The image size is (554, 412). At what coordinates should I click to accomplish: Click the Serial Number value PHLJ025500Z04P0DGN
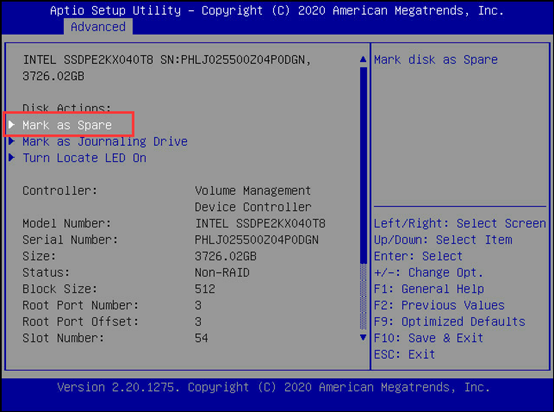click(257, 240)
